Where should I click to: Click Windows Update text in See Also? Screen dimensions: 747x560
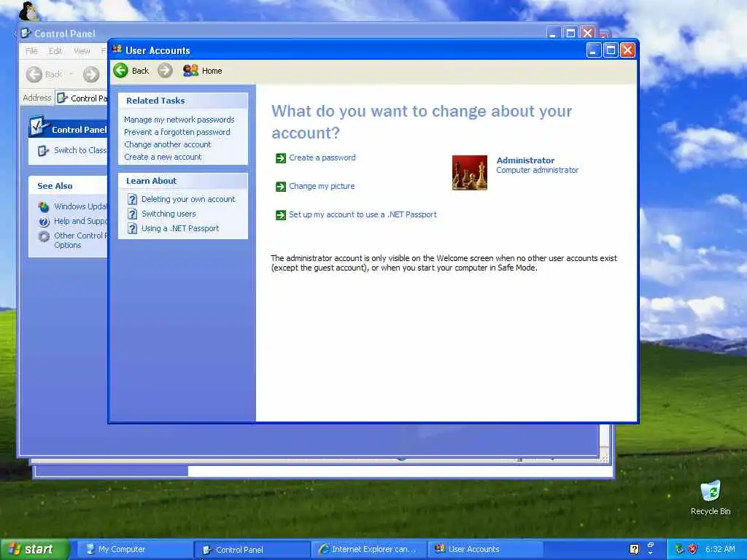click(x=80, y=206)
